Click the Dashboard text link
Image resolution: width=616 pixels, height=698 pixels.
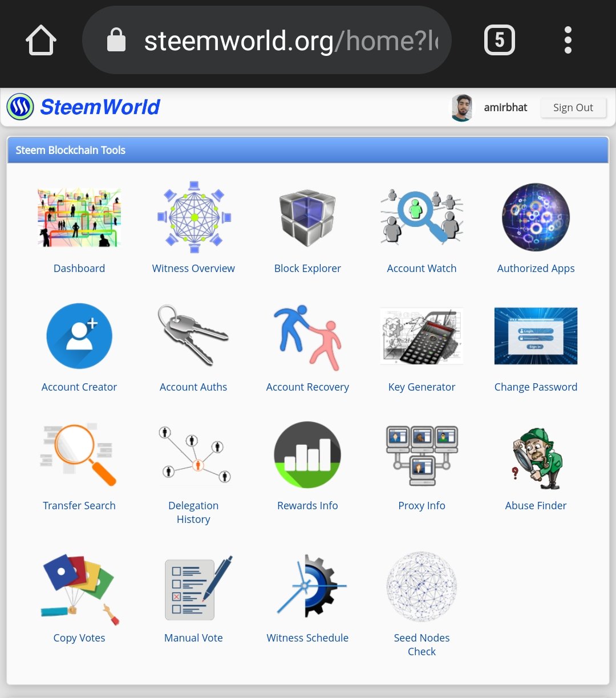point(79,268)
